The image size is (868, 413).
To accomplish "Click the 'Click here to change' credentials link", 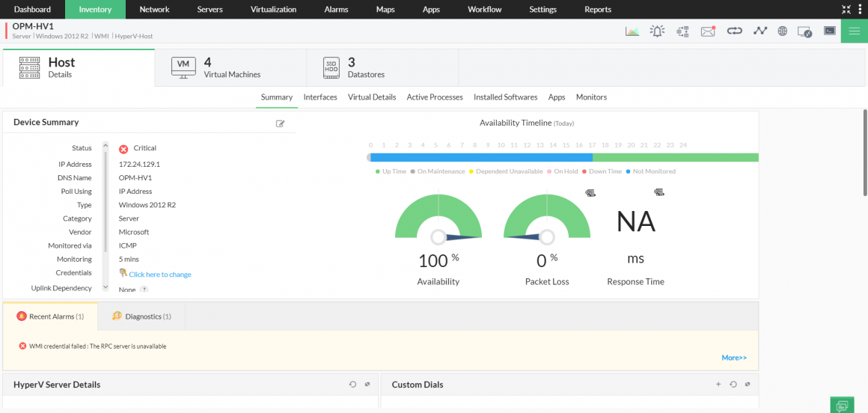I will tap(159, 275).
